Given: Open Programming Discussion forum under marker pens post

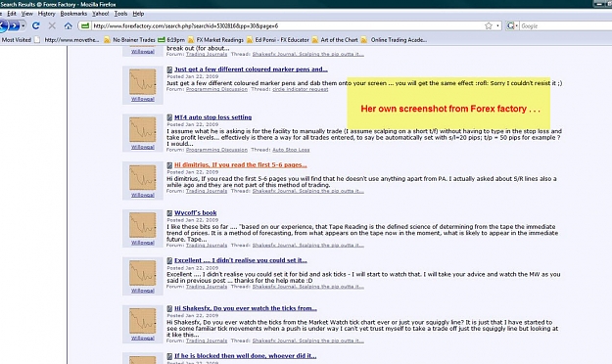Looking at the screenshot, I should [x=216, y=89].
